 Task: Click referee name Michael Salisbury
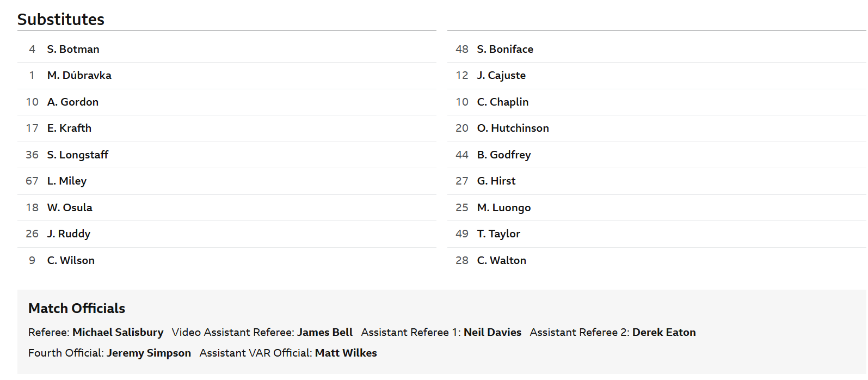pos(118,332)
